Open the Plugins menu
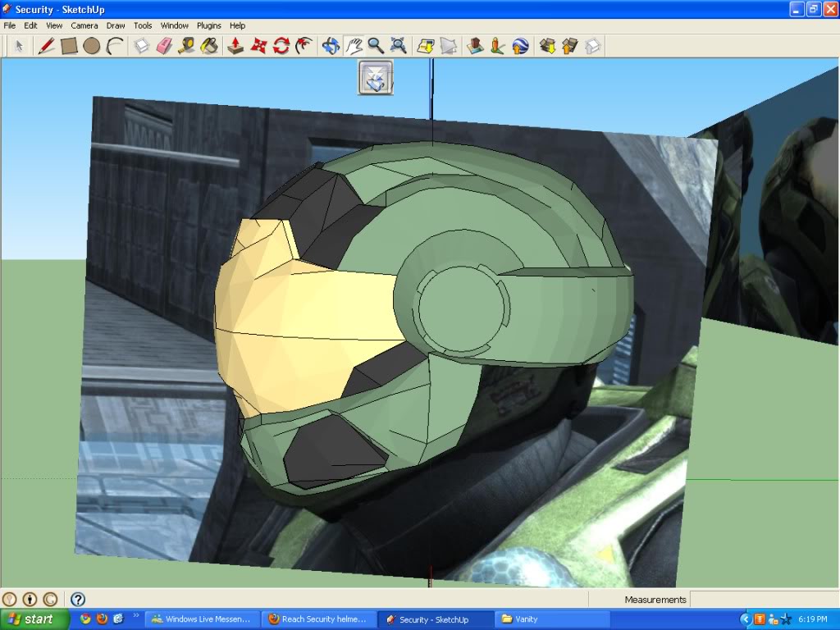This screenshot has width=840, height=630. pos(209,25)
